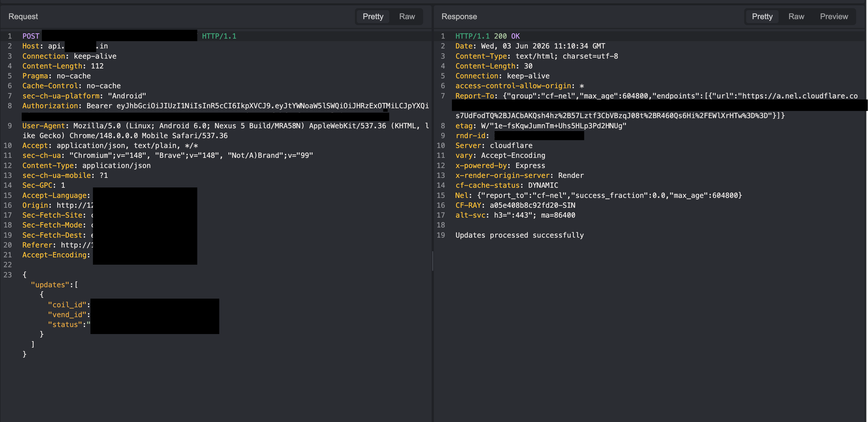Click the etag response header
Viewport: 868px width, 422px height.
(x=541, y=126)
